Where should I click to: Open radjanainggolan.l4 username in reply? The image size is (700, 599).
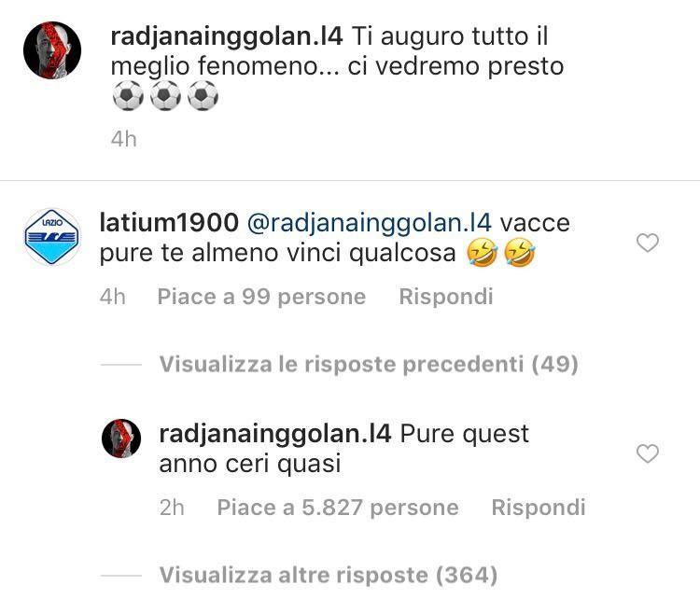(275, 434)
